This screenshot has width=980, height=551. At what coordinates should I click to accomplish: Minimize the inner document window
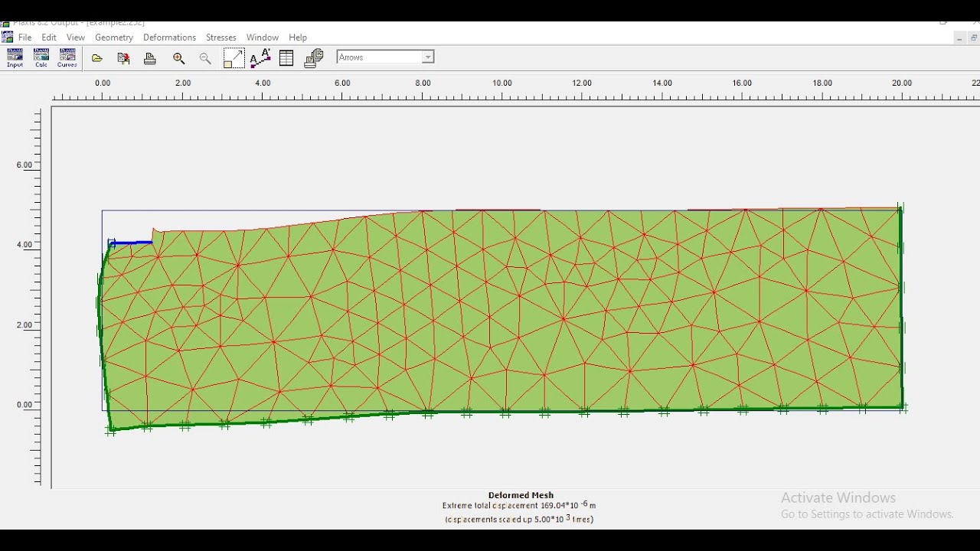click(x=959, y=37)
